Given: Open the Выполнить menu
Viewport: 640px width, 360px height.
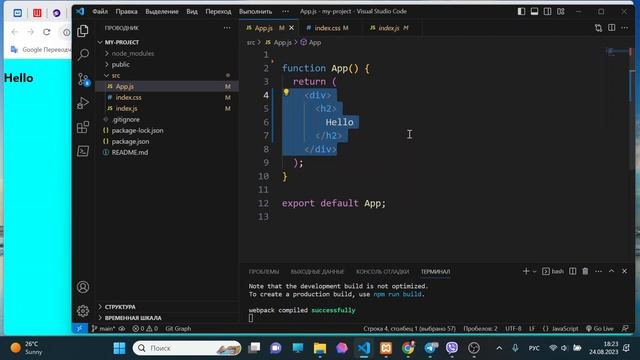Looking at the screenshot, I should pyautogui.click(x=256, y=11).
